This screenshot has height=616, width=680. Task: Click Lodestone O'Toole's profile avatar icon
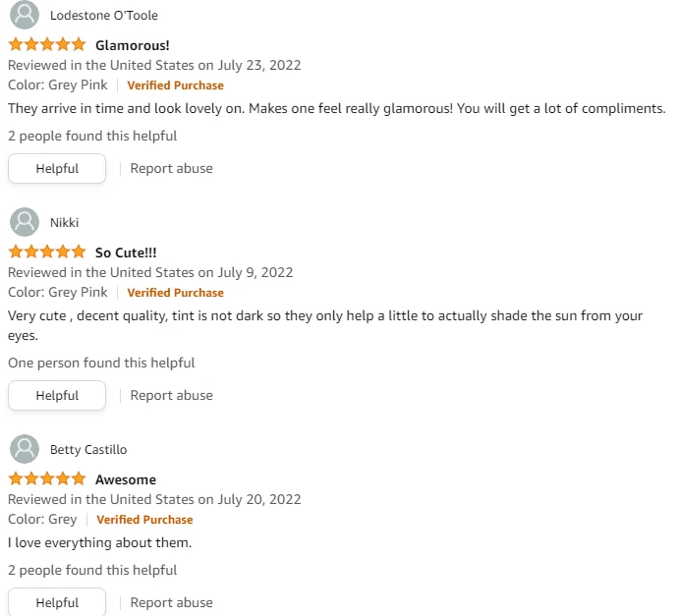(25, 15)
